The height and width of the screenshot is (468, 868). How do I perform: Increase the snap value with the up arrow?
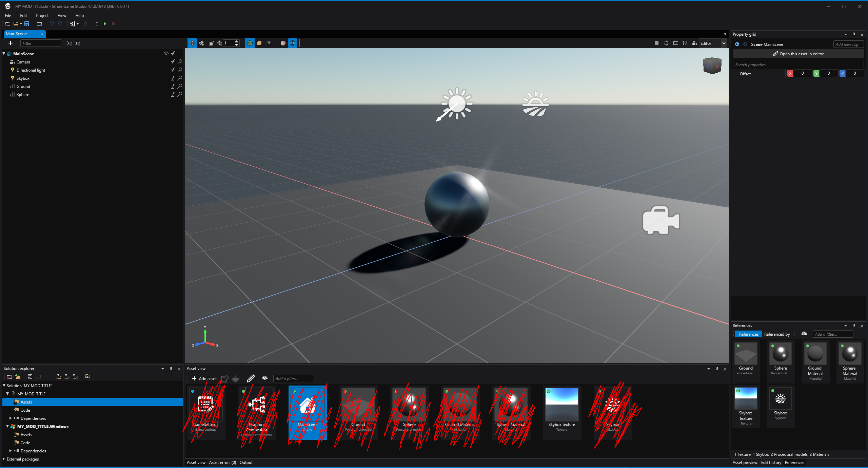click(237, 41)
